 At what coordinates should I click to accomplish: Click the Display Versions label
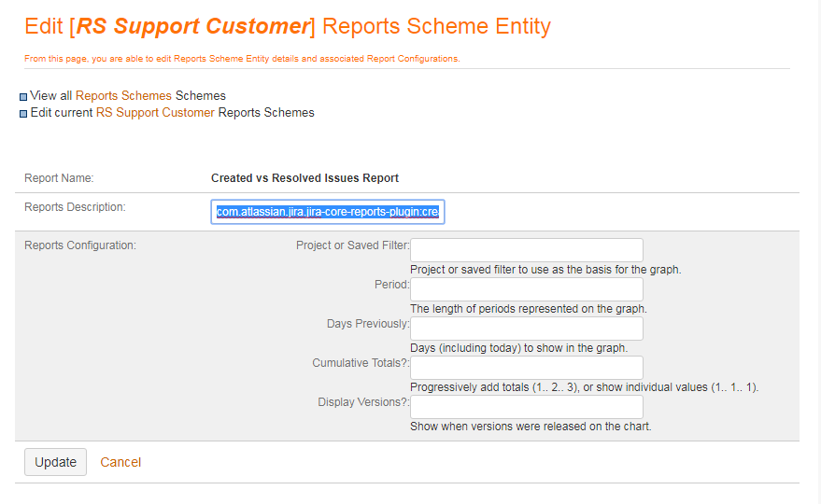pyautogui.click(x=364, y=402)
